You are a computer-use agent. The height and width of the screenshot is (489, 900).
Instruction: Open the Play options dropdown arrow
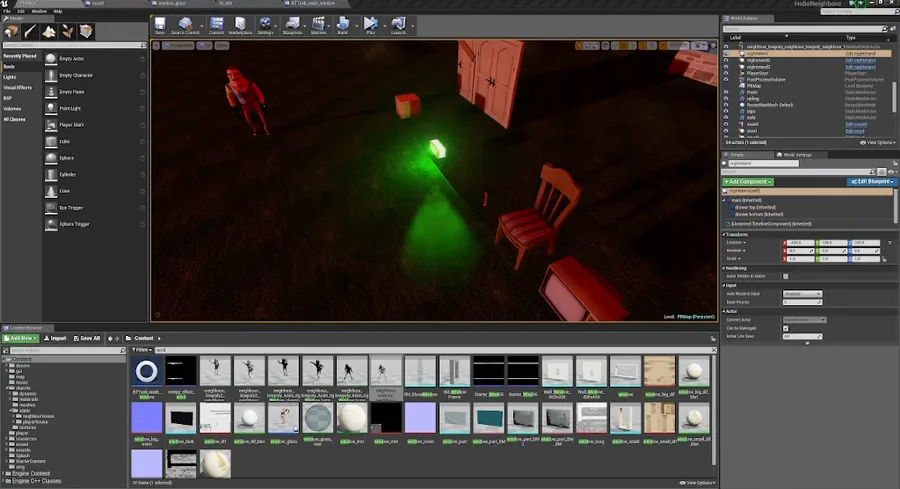coord(385,25)
